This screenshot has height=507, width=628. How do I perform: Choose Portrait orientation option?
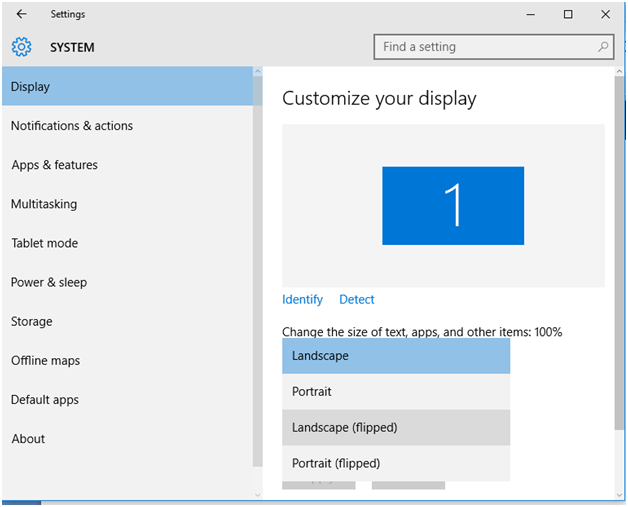click(396, 391)
